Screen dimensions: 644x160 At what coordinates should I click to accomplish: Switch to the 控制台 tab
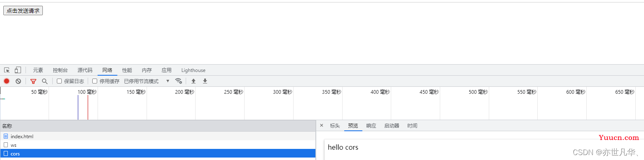(60, 70)
